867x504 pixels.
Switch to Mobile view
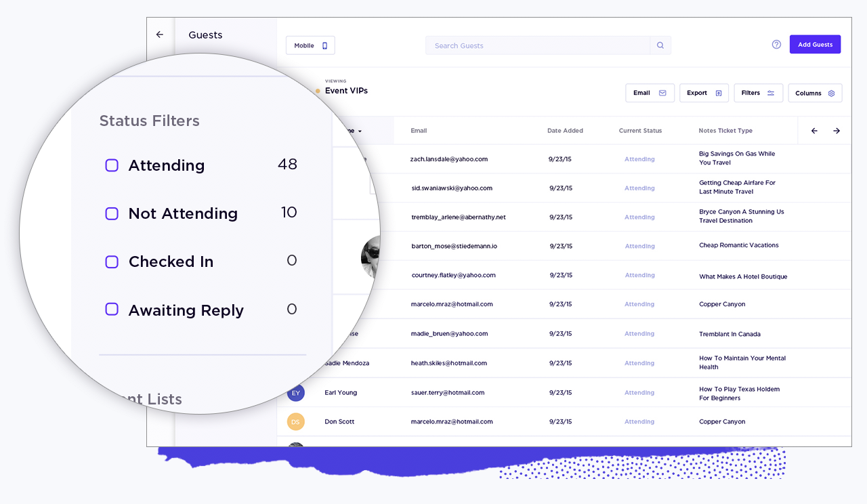[310, 45]
